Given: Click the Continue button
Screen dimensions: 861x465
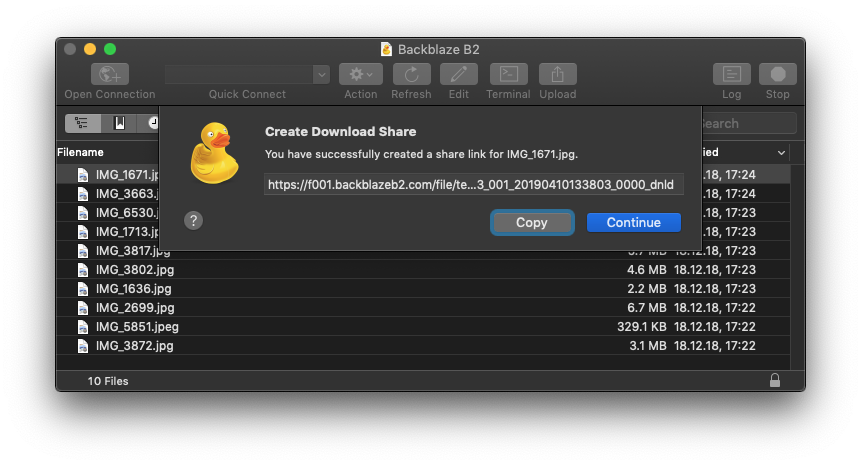Looking at the screenshot, I should coord(634,222).
